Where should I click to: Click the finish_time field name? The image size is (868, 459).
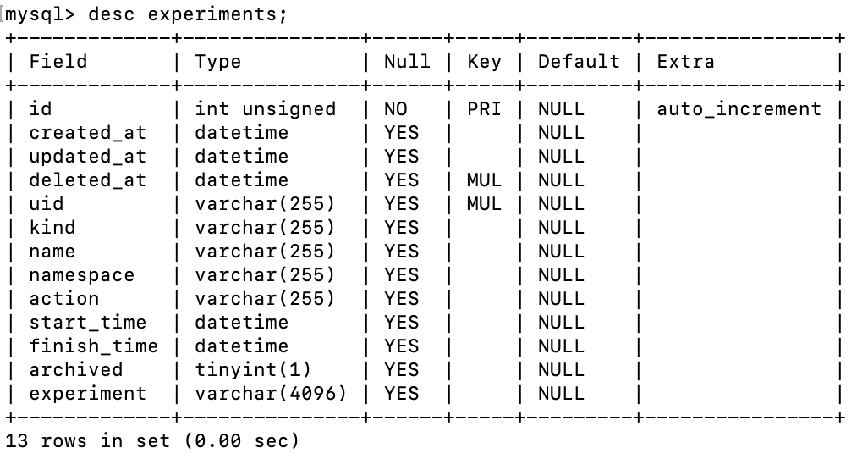(94, 346)
